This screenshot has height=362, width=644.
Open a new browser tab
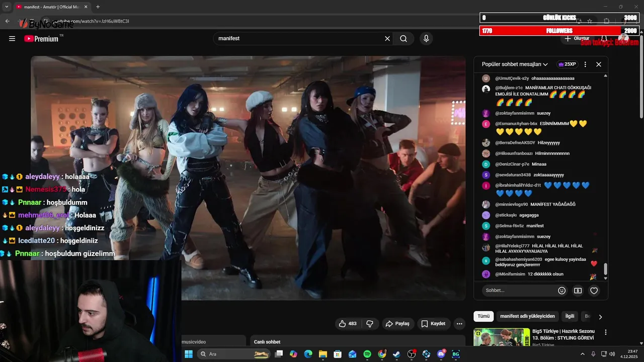(x=98, y=7)
